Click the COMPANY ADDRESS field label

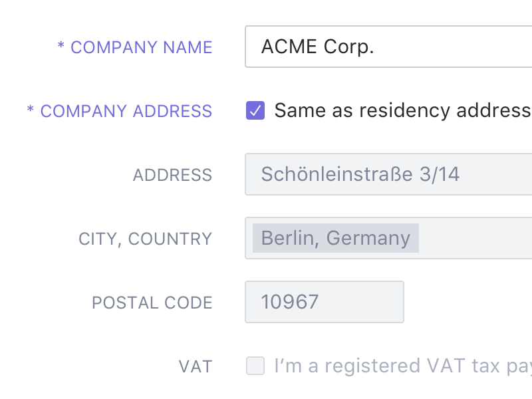tap(126, 111)
